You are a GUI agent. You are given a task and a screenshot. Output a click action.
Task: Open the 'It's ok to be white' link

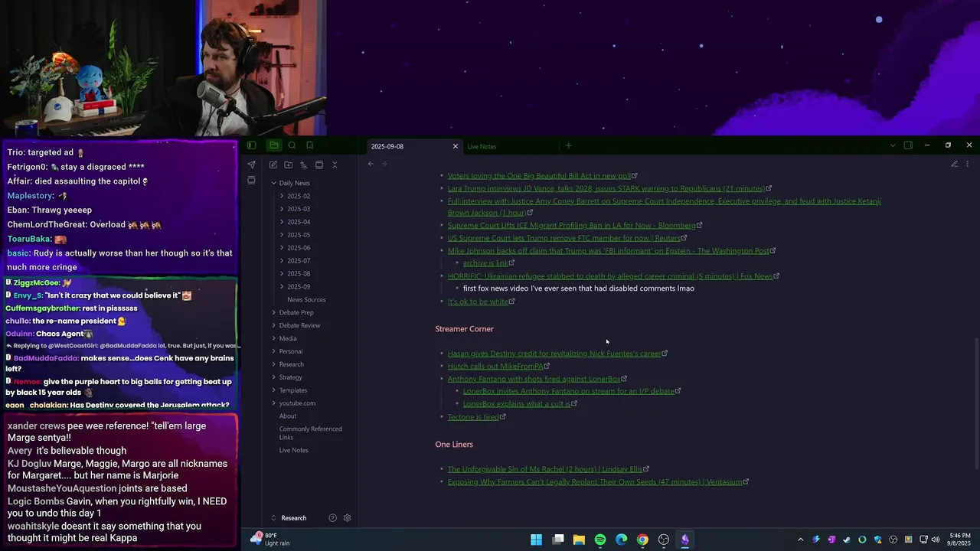478,302
